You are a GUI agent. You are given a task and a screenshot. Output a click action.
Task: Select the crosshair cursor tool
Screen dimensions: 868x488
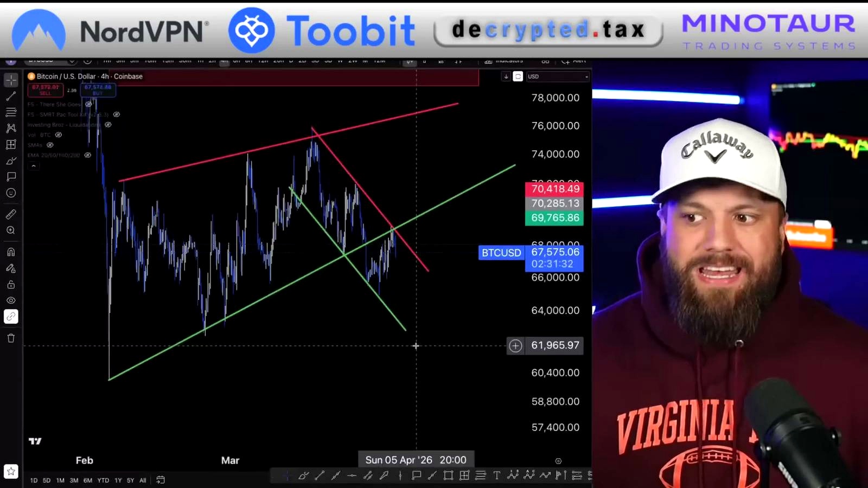click(11, 80)
